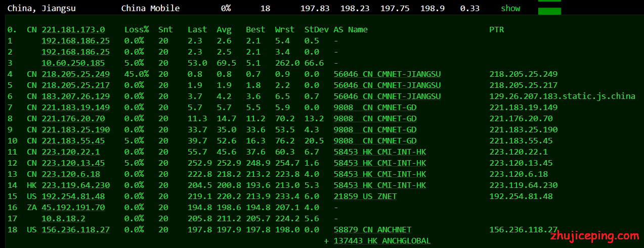Open IP link 221.183.55.45 in hop 10

point(73,141)
